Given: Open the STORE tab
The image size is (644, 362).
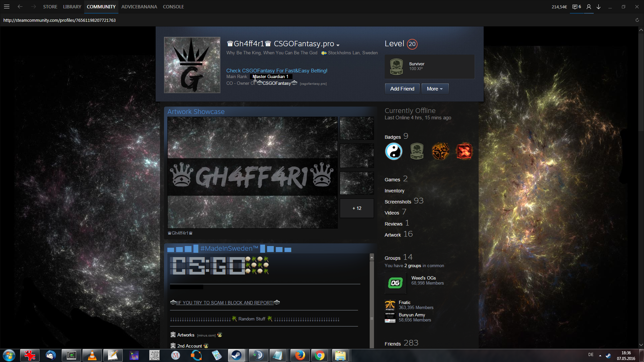Looking at the screenshot, I should 50,7.
